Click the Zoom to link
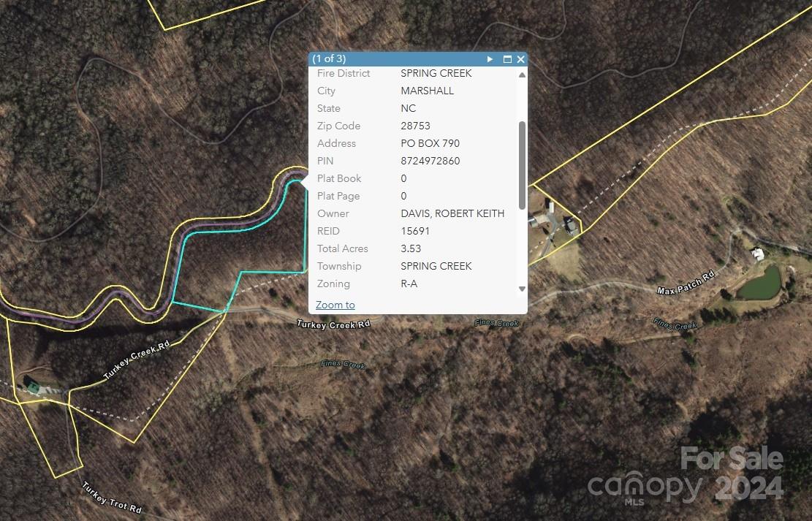The height and width of the screenshot is (521, 812). [335, 305]
